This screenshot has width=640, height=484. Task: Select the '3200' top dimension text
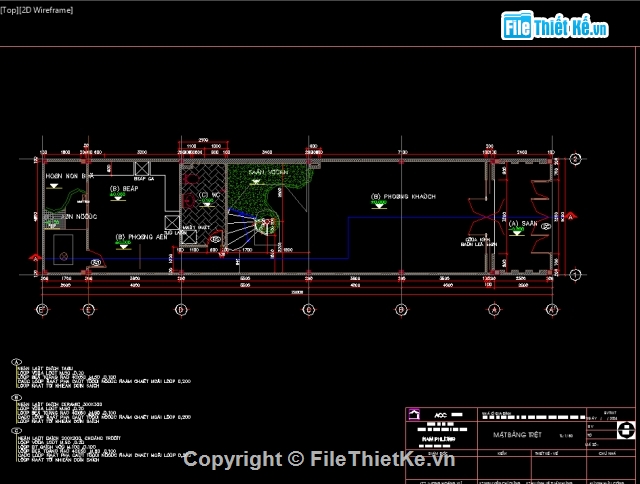point(142,152)
